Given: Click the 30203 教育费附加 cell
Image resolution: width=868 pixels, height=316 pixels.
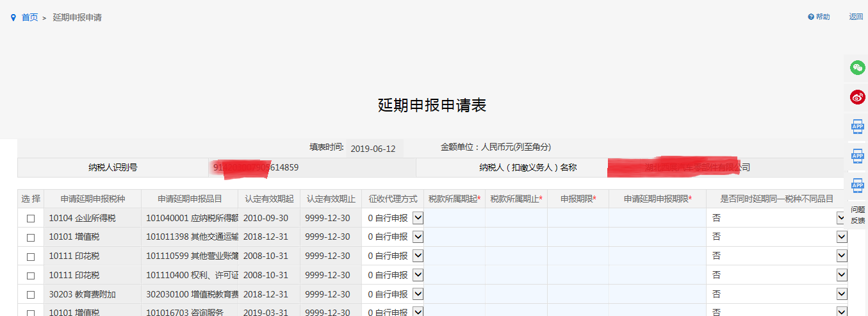Looking at the screenshot, I should (92, 295).
